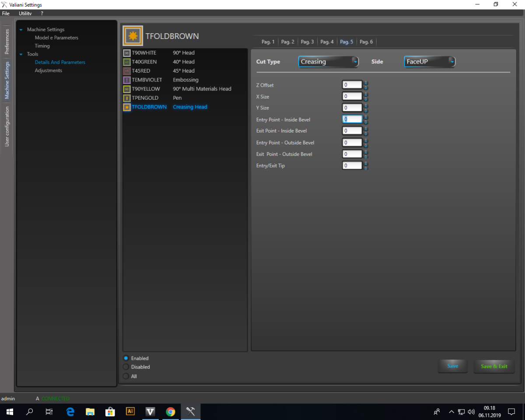Switch to the Pag. 2 tab

(288, 42)
